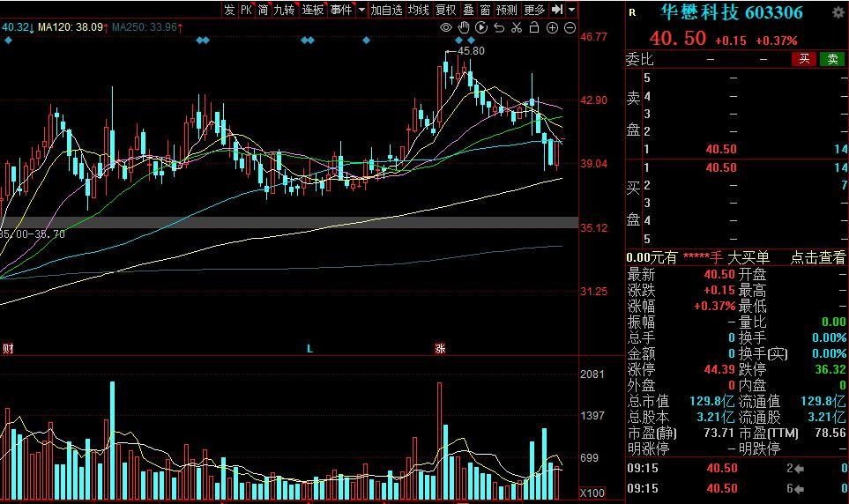Click the R margin-trading marker icon

(632, 12)
